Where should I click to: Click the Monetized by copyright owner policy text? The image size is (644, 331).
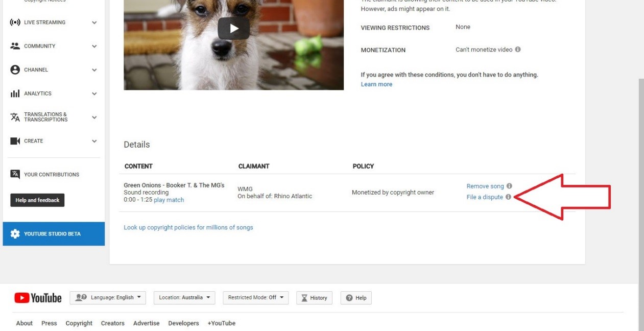(x=393, y=193)
